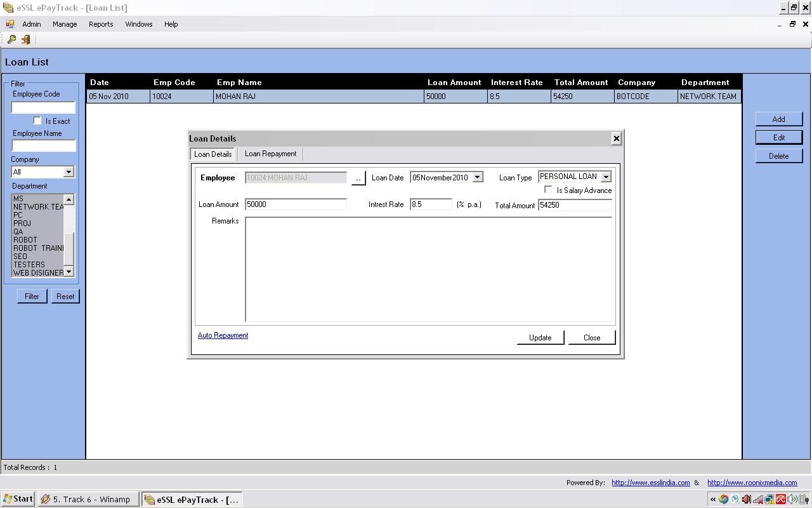This screenshot has height=508, width=812.
Task: Close the Loan Details dialog with X
Action: pos(616,138)
